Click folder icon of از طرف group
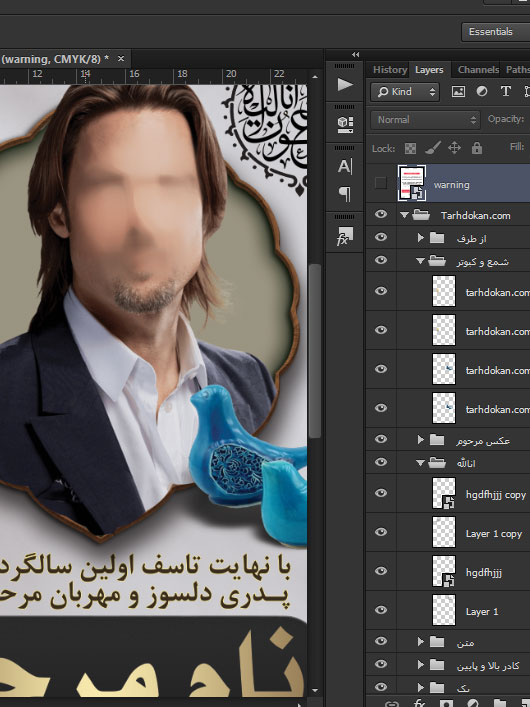The image size is (530, 707). [437, 237]
